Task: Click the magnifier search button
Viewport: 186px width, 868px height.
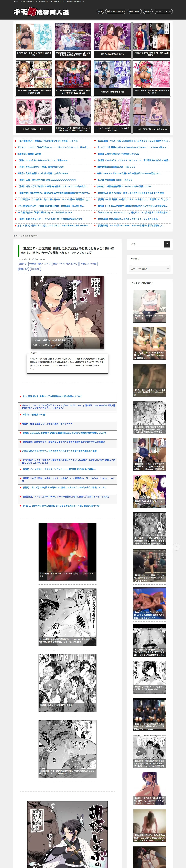Action: [x=167, y=244]
